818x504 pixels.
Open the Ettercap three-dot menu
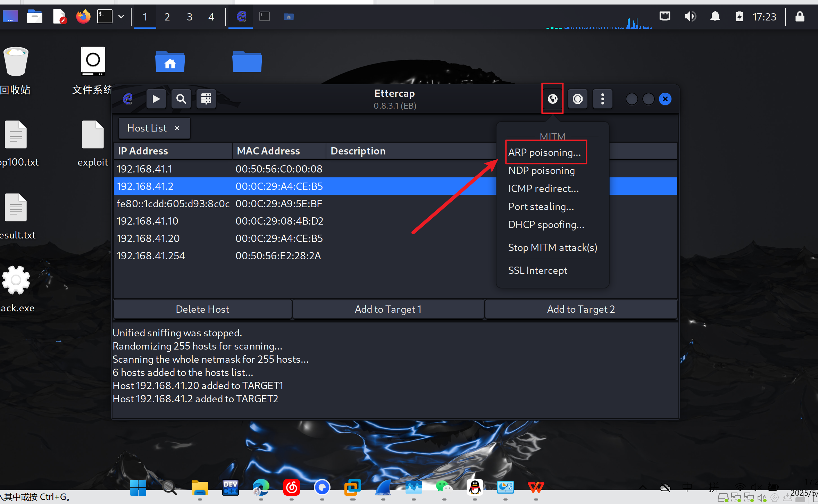pos(603,99)
